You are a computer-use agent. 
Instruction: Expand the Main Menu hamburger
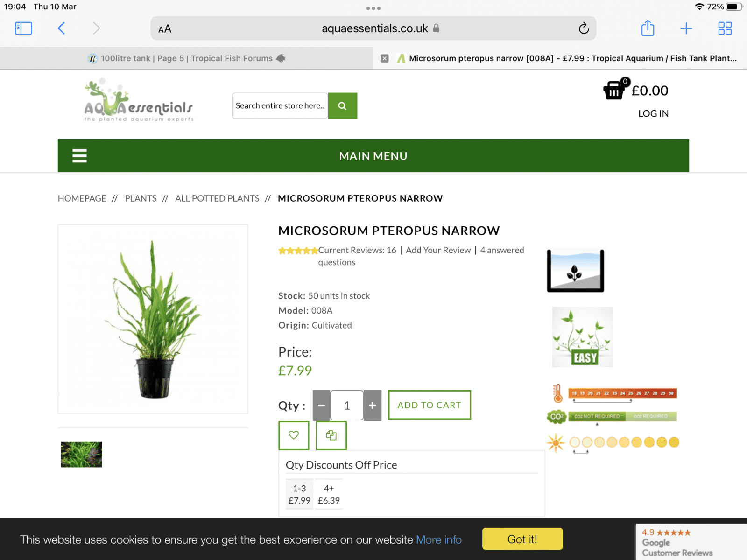tap(79, 156)
